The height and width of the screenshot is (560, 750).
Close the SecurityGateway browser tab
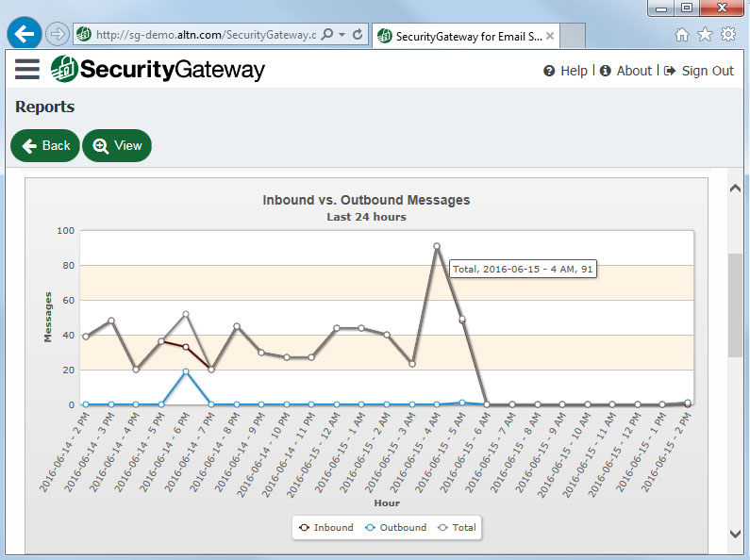point(550,36)
